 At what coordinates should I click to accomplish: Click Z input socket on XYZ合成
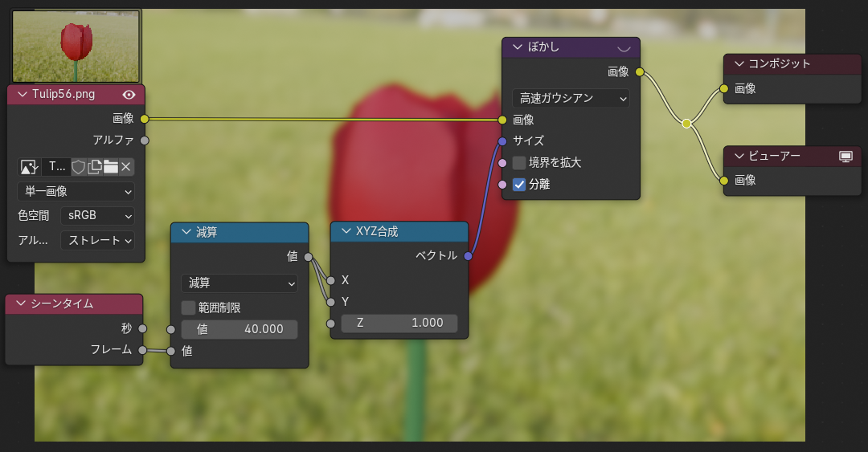pyautogui.click(x=330, y=324)
